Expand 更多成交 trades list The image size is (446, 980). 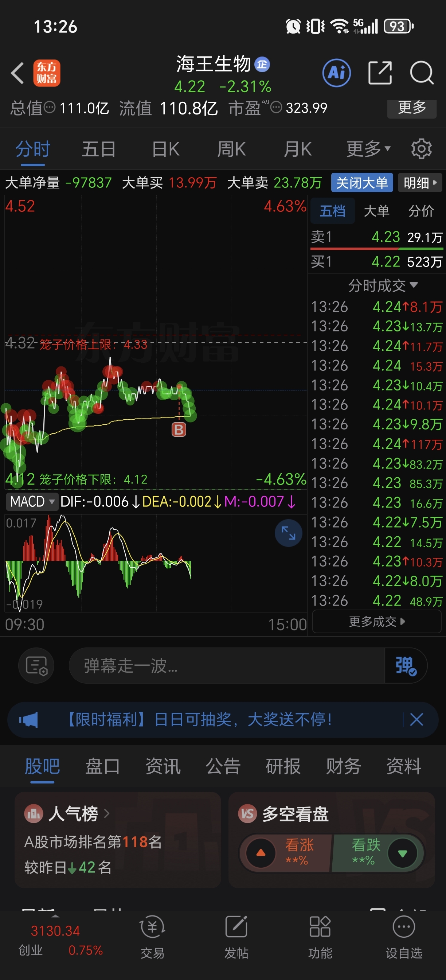point(377,622)
